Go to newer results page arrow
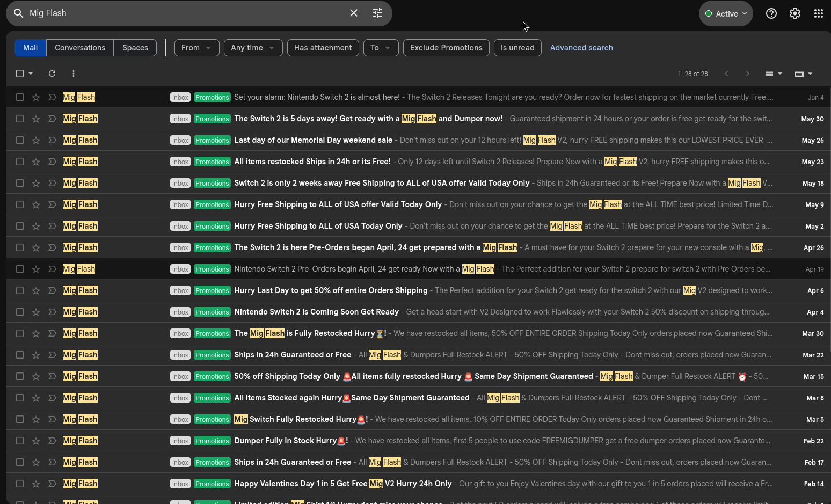The image size is (831, 504). [x=726, y=74]
